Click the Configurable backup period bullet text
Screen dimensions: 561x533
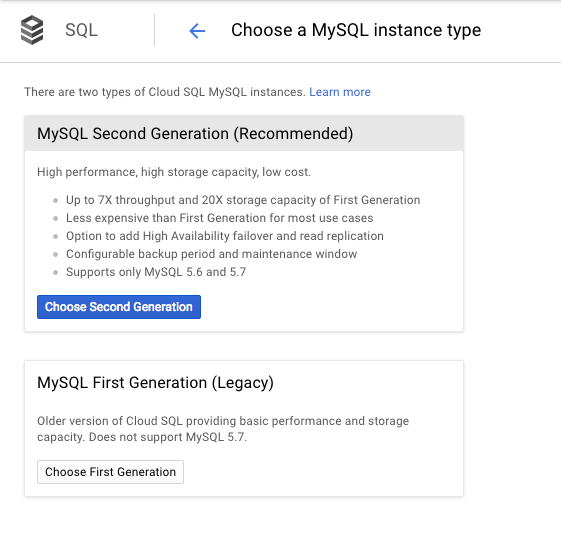[211, 254]
